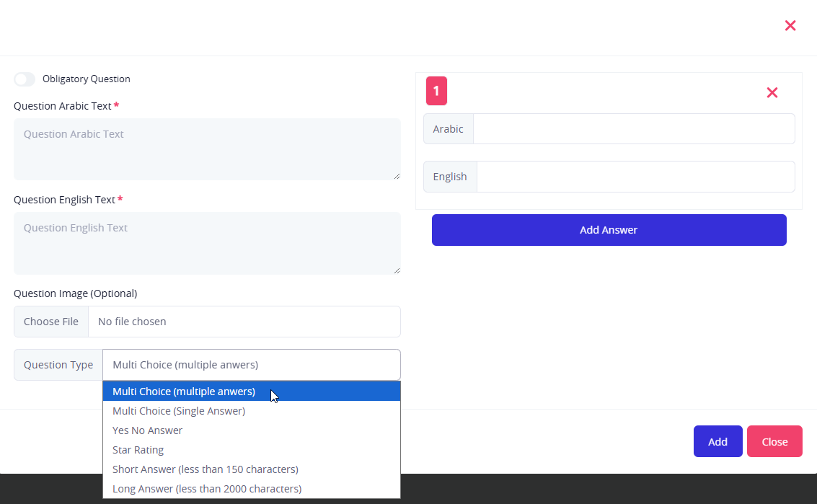Open the Question Type dropdown
This screenshot has height=504, width=817.
251,365
